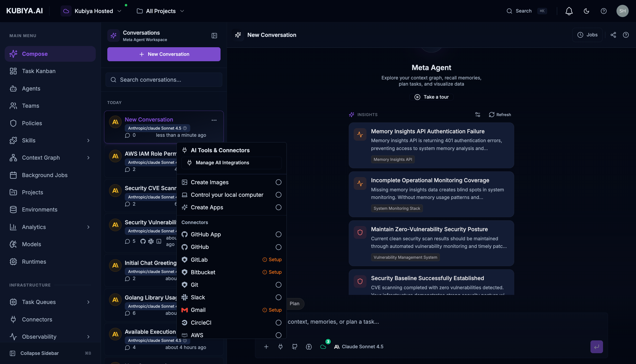Viewport: 636px width, 364px height.
Task: Click the Search conversations input field
Action: pyautogui.click(x=164, y=79)
